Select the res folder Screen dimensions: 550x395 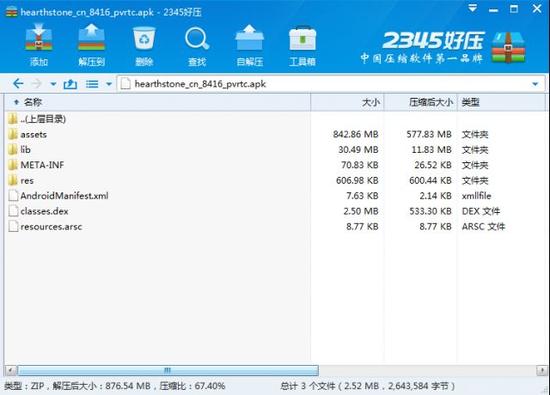(x=21, y=181)
